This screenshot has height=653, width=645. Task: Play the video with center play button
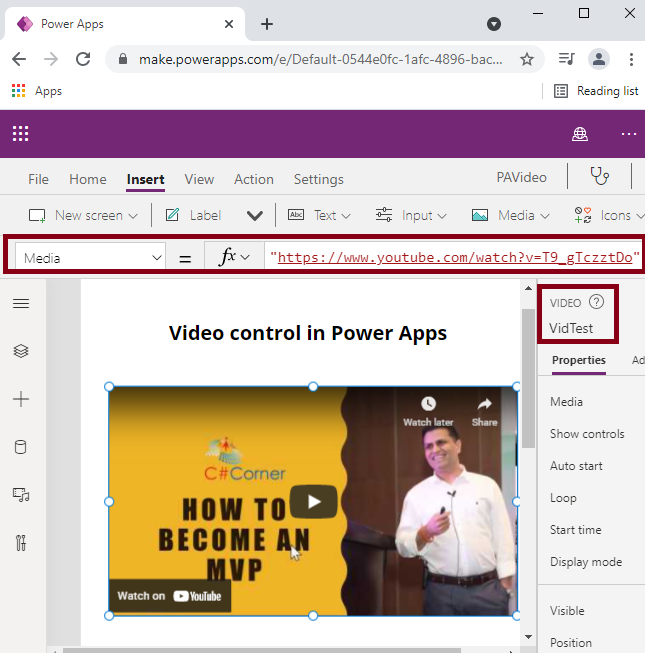tap(314, 501)
